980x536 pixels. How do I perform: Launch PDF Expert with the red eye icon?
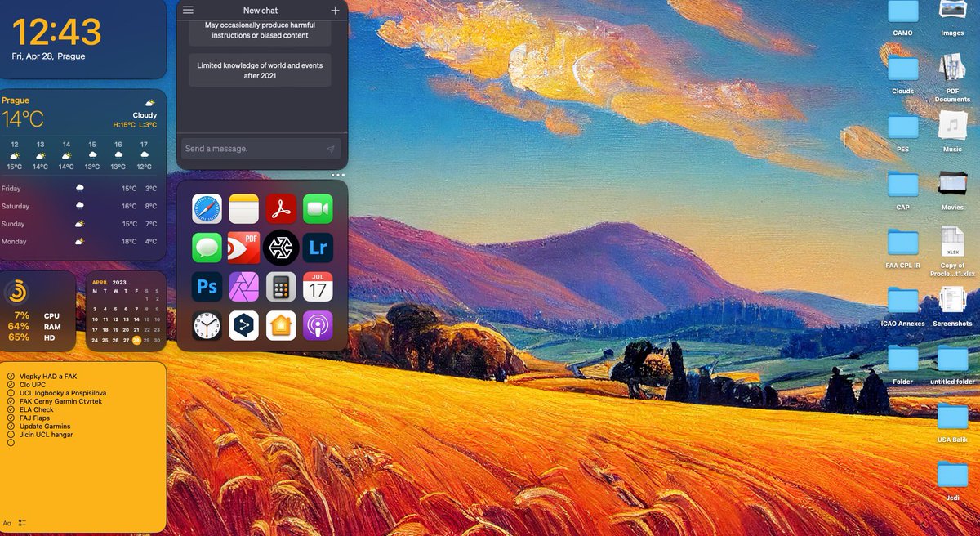coord(243,248)
